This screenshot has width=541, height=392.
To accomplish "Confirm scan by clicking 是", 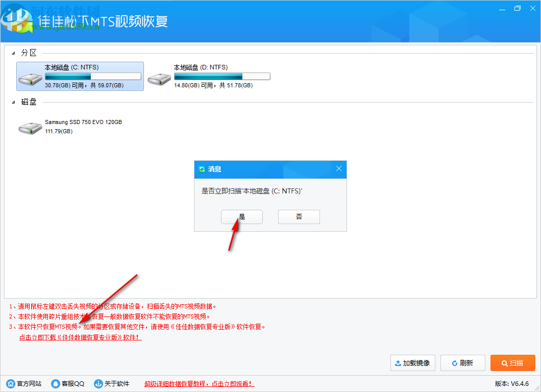I will [x=241, y=216].
